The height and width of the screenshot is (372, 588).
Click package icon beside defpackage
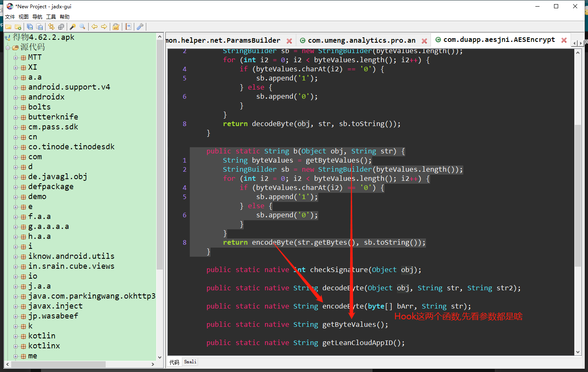[23, 187]
